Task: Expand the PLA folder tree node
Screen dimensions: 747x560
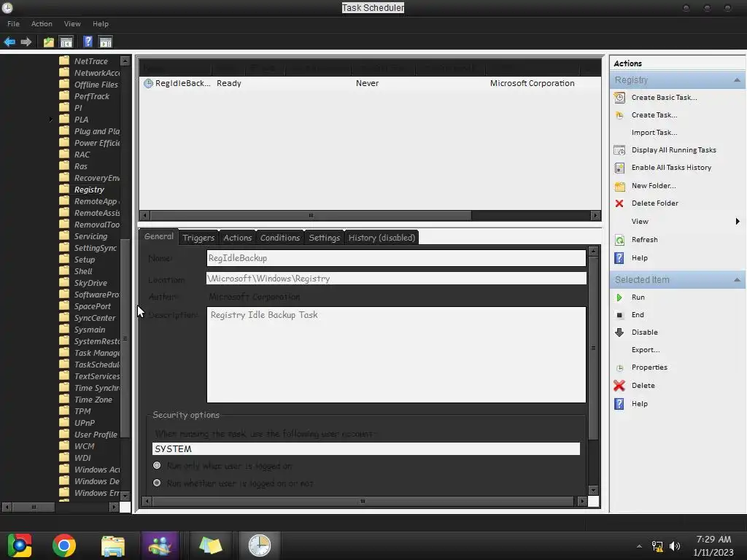Action: (x=50, y=120)
